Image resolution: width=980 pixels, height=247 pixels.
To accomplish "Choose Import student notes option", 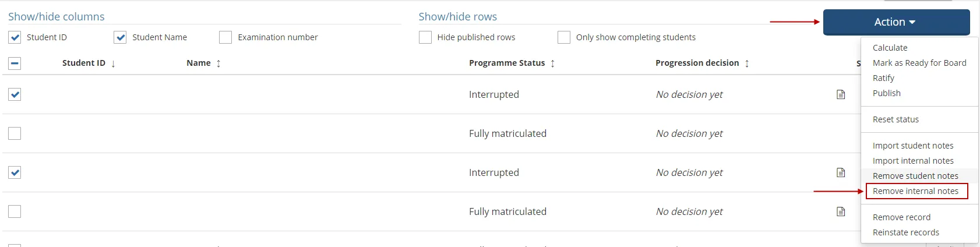I will (913, 146).
